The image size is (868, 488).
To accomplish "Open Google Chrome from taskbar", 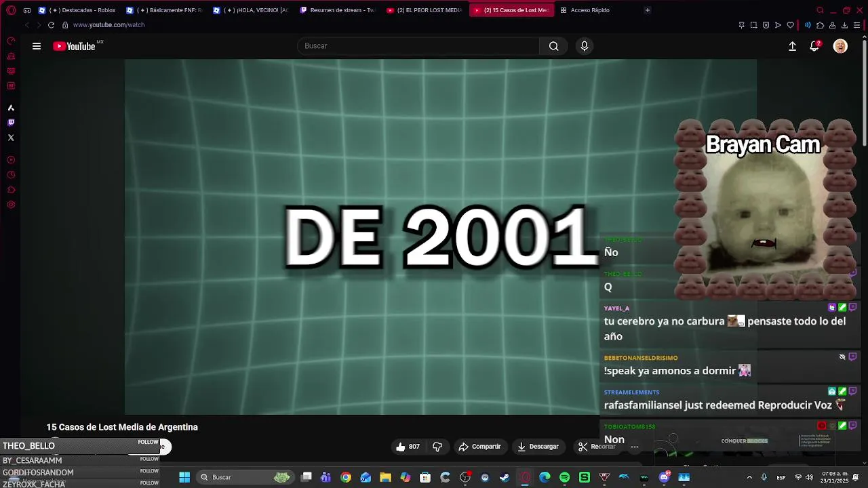I will (346, 477).
